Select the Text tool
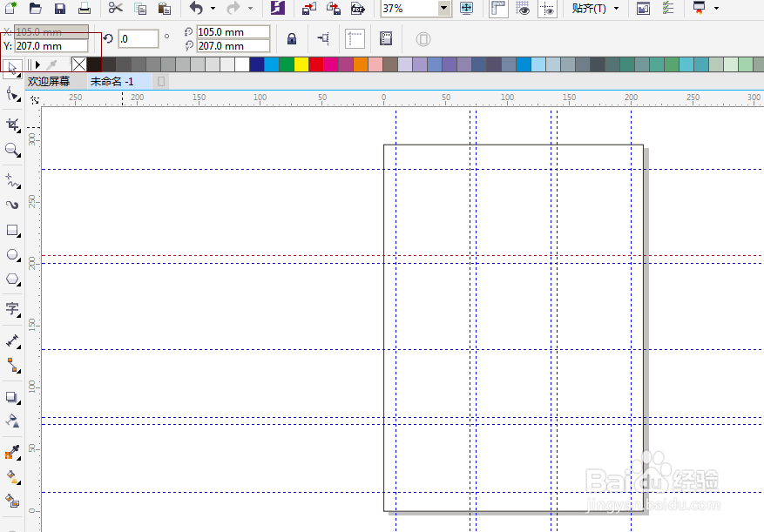The image size is (764, 532). (13, 309)
